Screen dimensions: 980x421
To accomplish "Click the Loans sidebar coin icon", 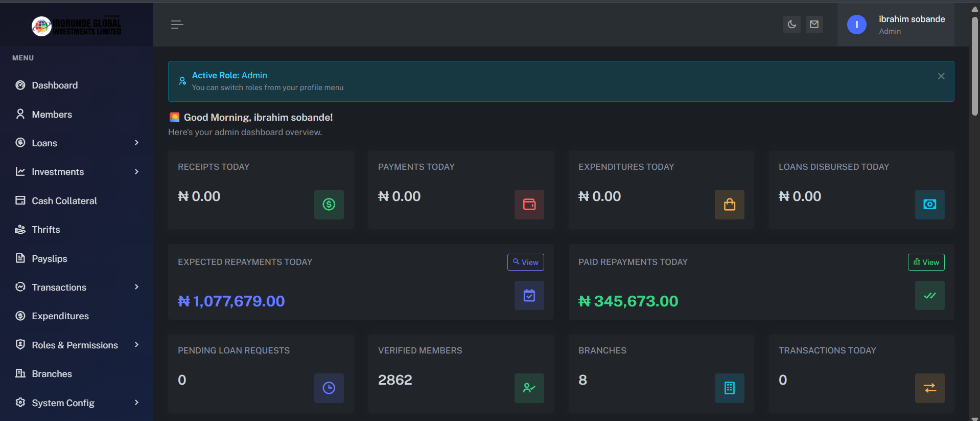I will 20,143.
